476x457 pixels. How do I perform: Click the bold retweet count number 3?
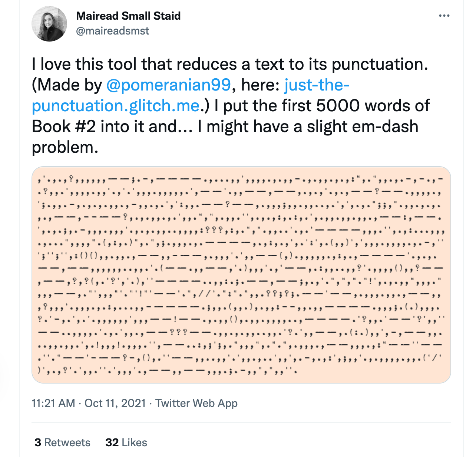(37, 443)
